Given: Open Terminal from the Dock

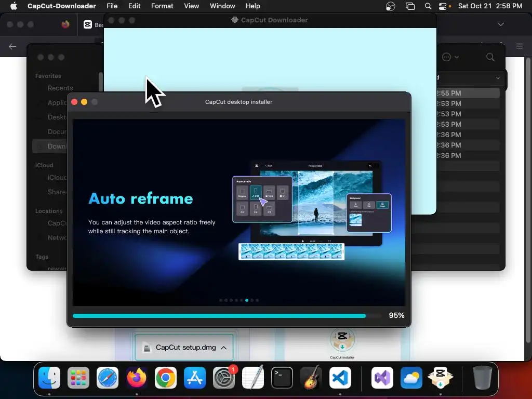Looking at the screenshot, I should tap(282, 378).
